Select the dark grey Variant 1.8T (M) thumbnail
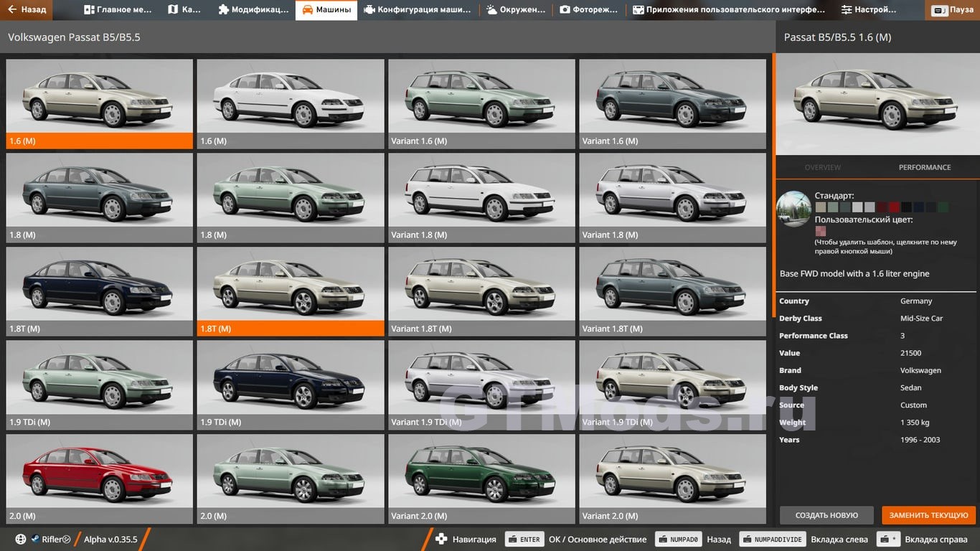This screenshot has height=551, width=980. (673, 292)
